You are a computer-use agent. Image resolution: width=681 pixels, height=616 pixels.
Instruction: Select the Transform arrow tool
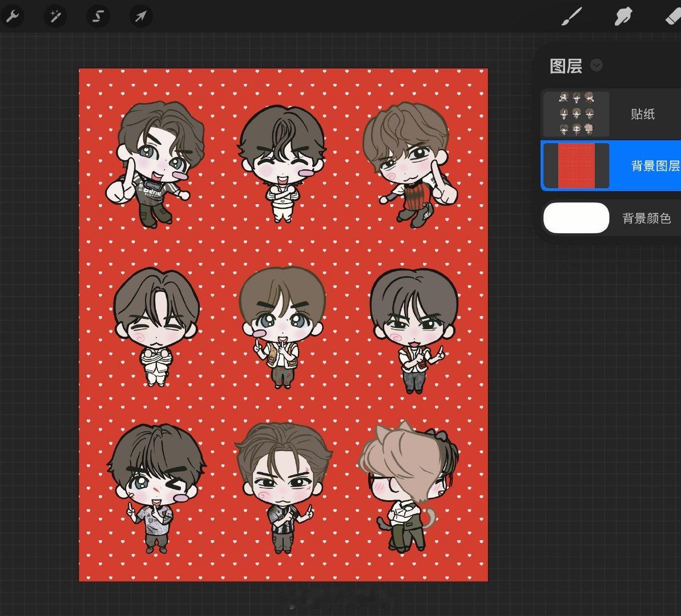141,17
